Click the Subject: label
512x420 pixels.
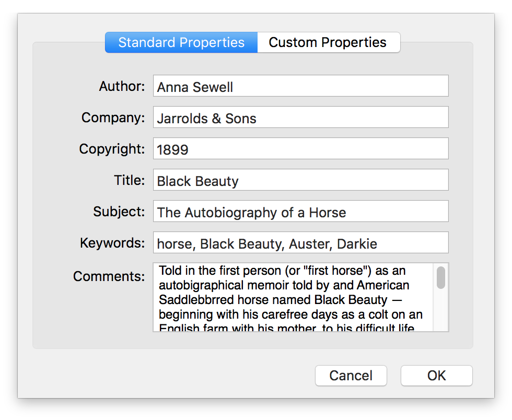point(119,212)
